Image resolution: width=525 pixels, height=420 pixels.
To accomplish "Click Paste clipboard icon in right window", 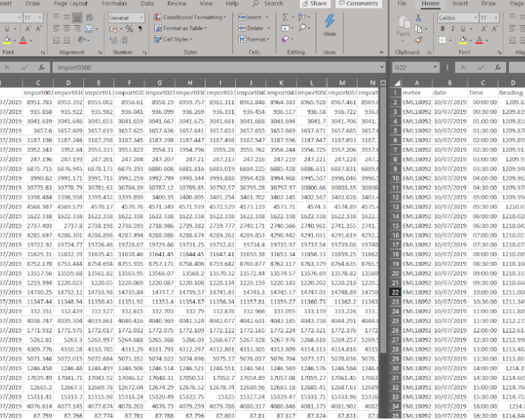I will pyautogui.click(x=403, y=22).
